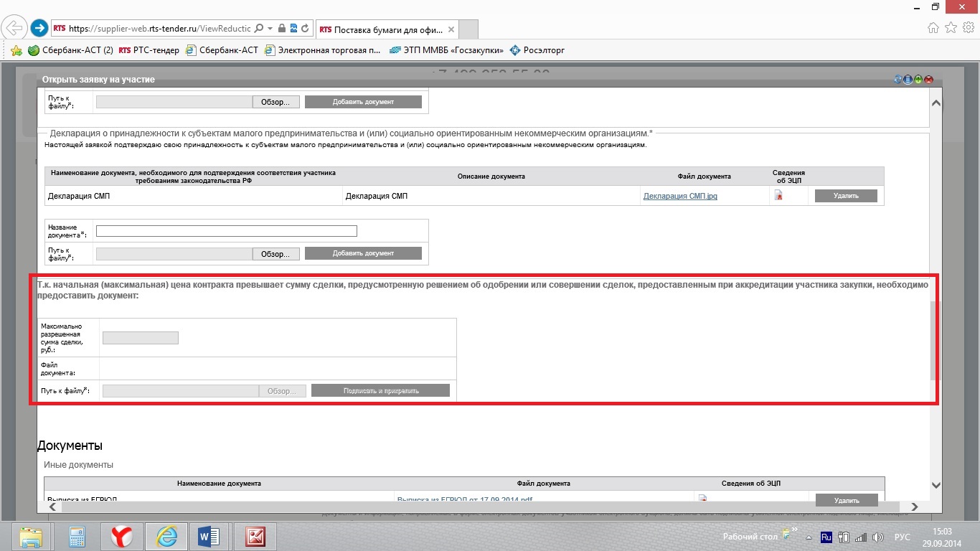Click the green plus icon in dialog header
This screenshot has width=980, height=551.
click(x=918, y=80)
